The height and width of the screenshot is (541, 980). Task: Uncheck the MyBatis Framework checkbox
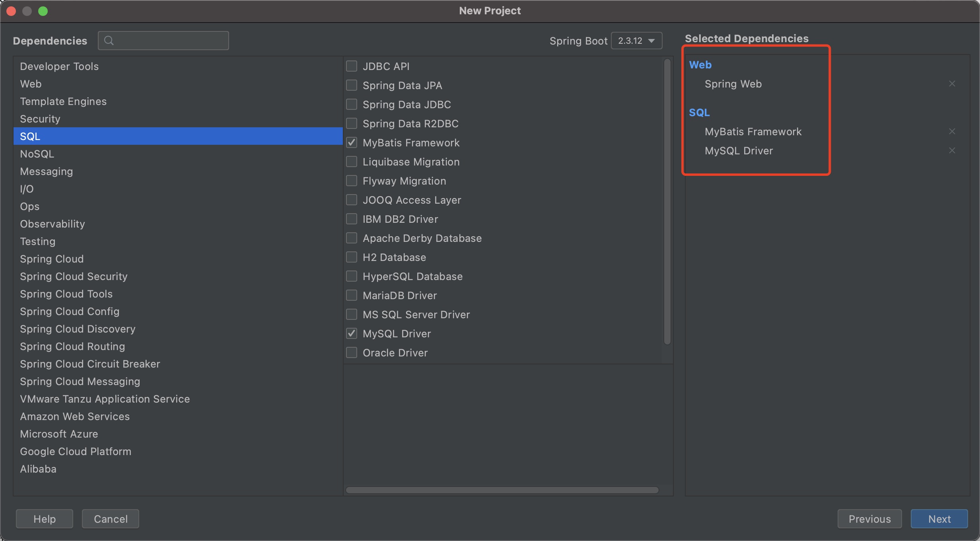coord(352,142)
